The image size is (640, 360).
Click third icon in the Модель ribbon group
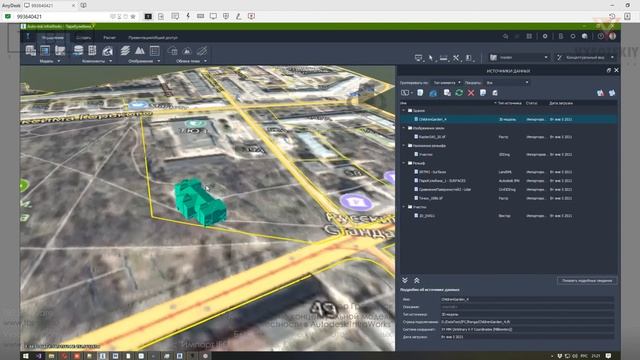pos(60,51)
